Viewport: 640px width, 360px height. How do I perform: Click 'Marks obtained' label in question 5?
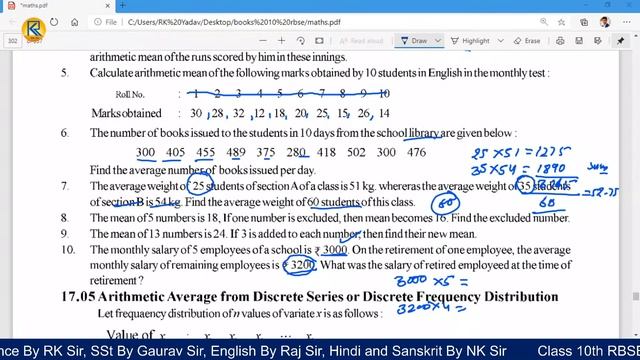(126, 113)
